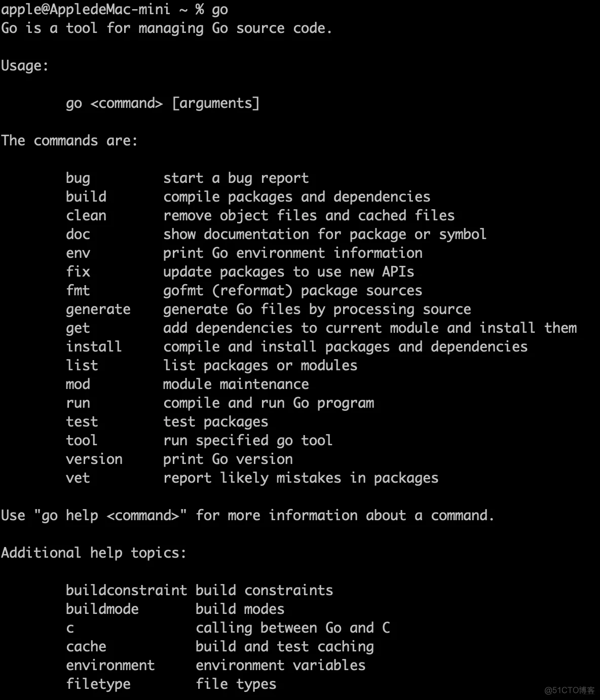The image size is (600, 700).
Task: Click the 'doc' command entry
Action: [x=78, y=234]
